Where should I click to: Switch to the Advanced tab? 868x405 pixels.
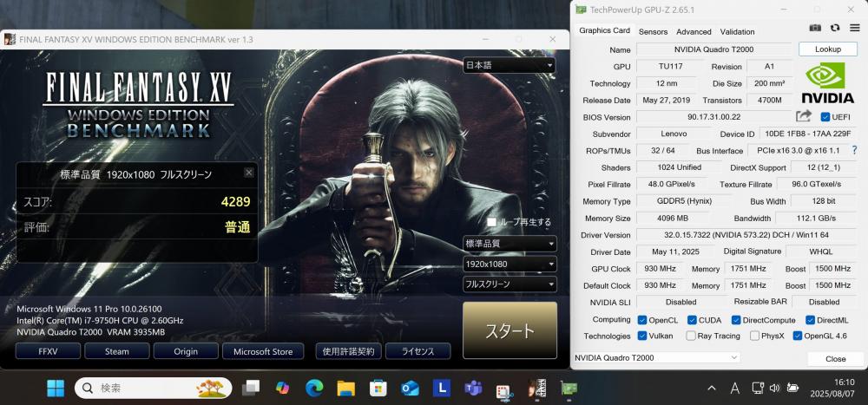(x=694, y=31)
